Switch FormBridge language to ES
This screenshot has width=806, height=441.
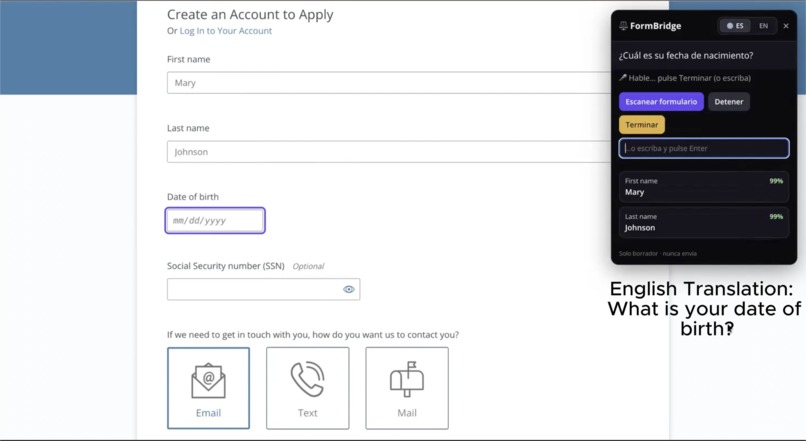pyautogui.click(x=735, y=26)
